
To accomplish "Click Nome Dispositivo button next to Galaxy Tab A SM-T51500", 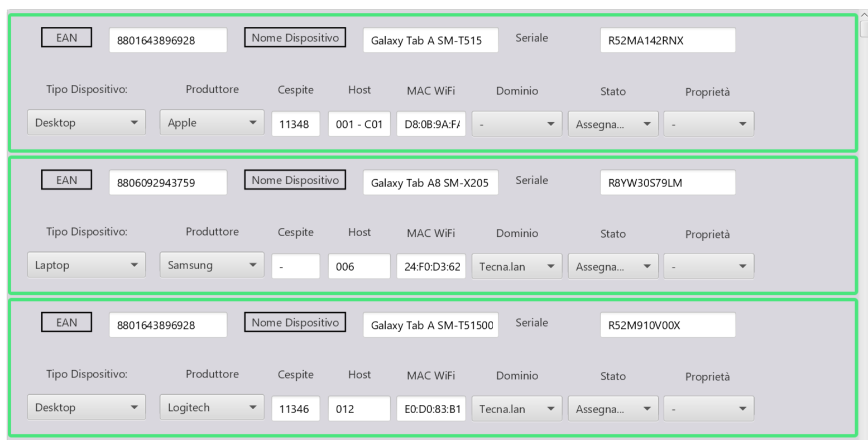I will pos(295,323).
